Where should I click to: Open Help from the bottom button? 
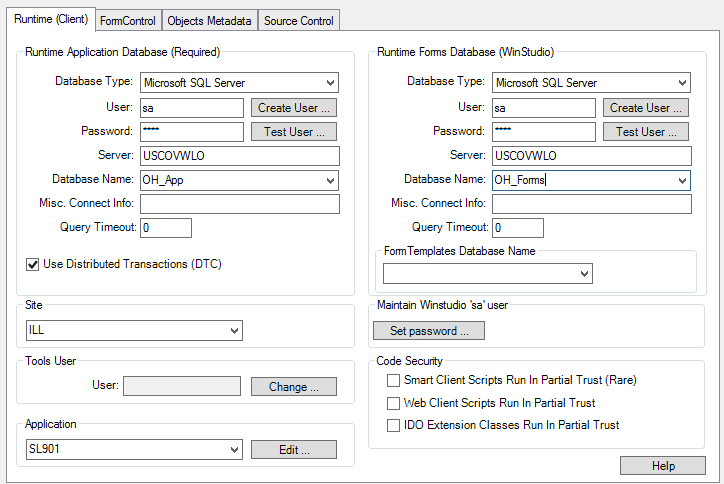(662, 466)
